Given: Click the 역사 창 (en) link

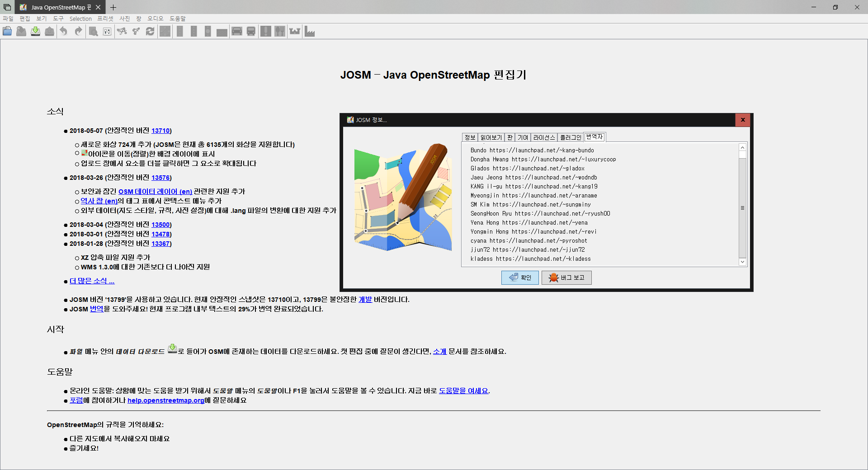Looking at the screenshot, I should coord(99,201).
